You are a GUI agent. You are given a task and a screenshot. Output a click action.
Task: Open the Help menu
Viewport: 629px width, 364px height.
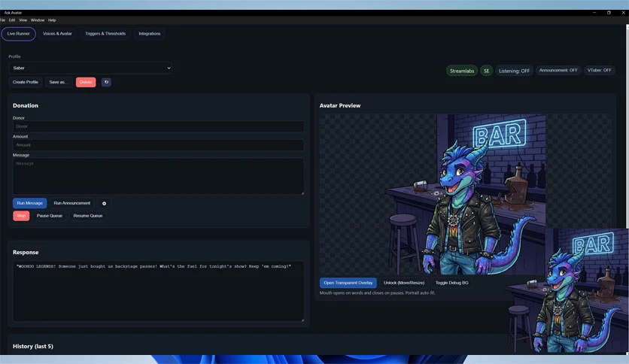tap(52, 20)
